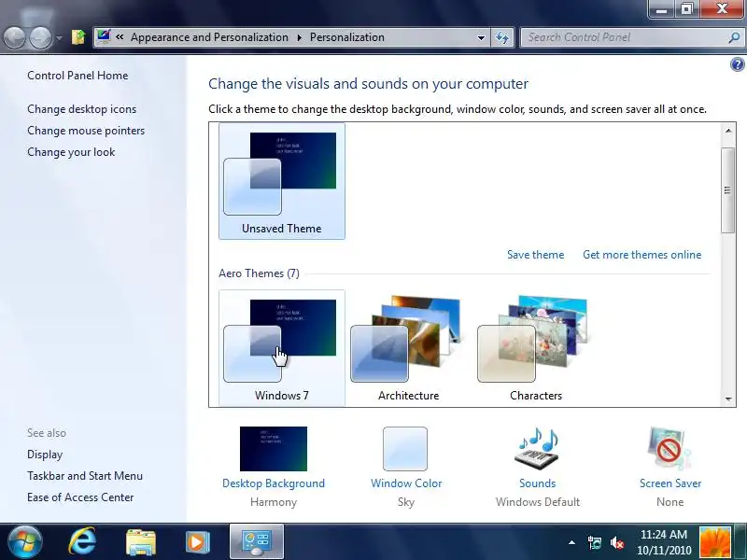Click the network tray icon
This screenshot has width=747, height=560.
pos(594,542)
